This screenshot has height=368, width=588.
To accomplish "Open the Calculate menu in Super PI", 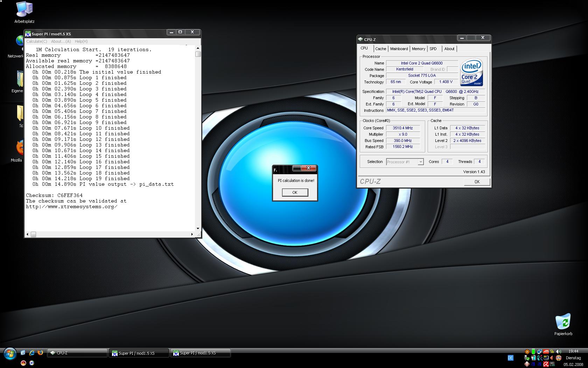I will [37, 41].
